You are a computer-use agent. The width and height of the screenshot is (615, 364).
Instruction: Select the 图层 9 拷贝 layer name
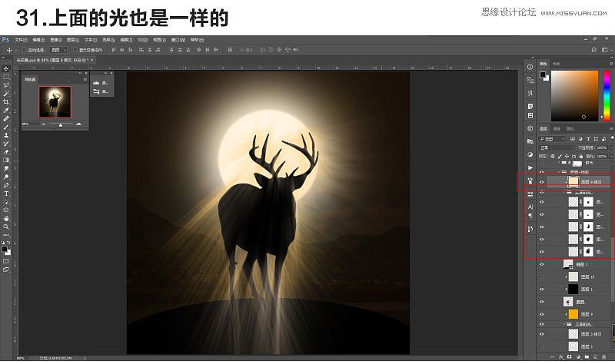(x=591, y=182)
